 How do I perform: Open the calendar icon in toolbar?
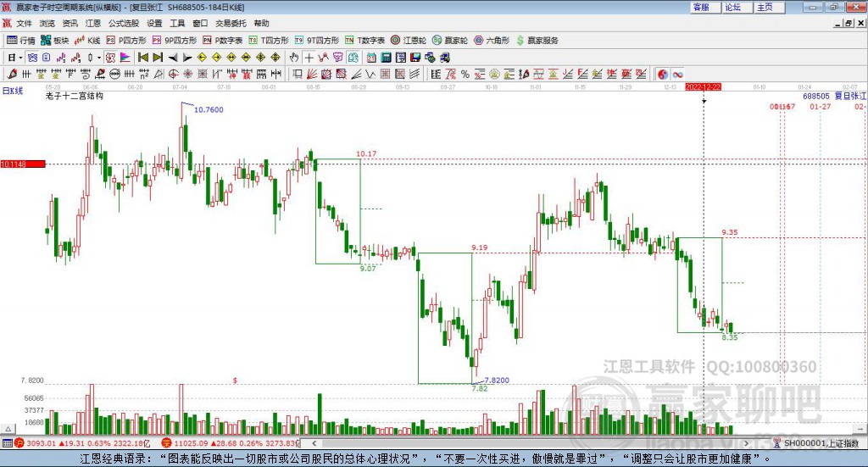coord(371,58)
